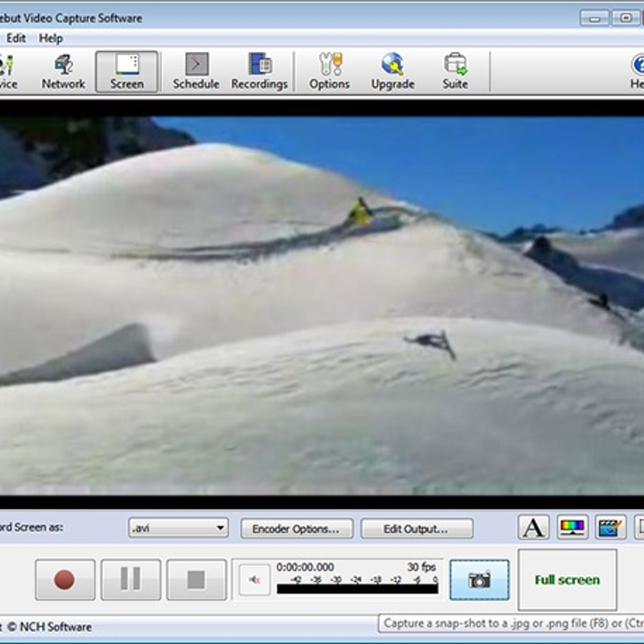Stop the recording
This screenshot has height=644, width=644.
[x=196, y=580]
